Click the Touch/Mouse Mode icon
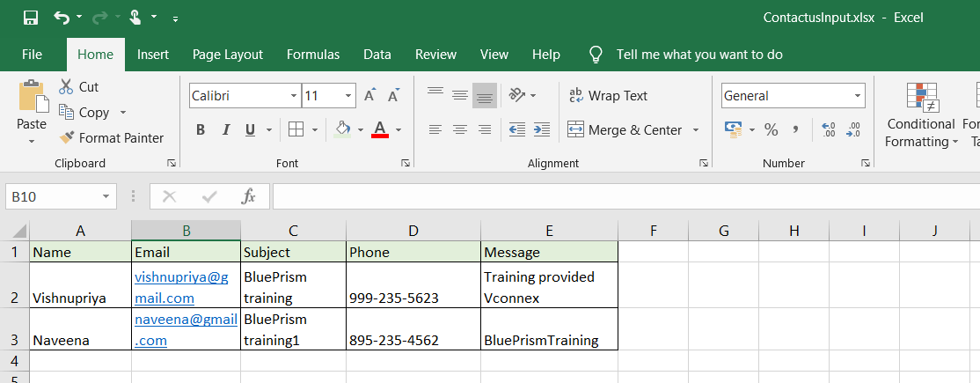Image resolution: width=980 pixels, height=383 pixels. [x=135, y=18]
